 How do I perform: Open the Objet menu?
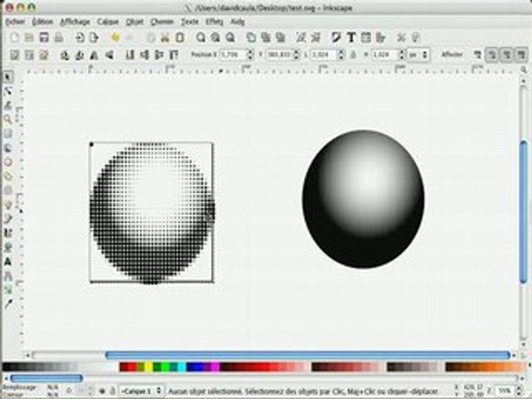click(135, 22)
